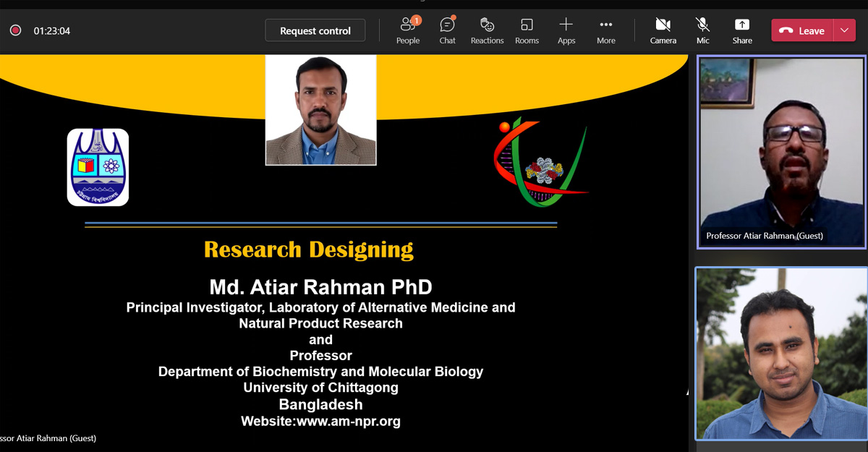Expand the Leave options dropdown arrow
This screenshot has width=868, height=452.
click(x=844, y=30)
